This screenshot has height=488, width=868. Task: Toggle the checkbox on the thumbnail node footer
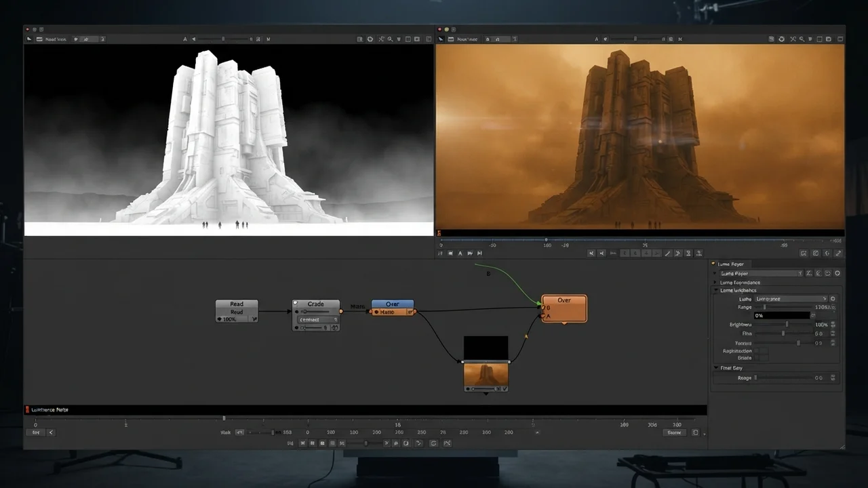coord(505,388)
